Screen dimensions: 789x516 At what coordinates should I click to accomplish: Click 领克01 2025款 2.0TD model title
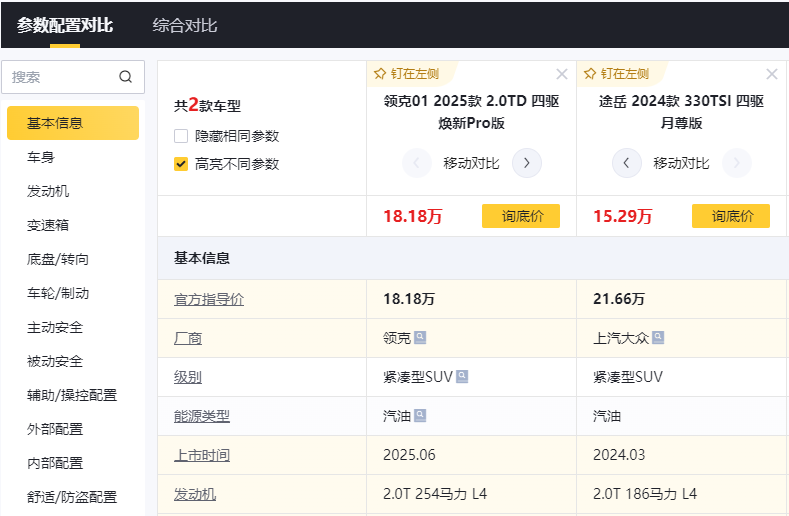[471, 112]
